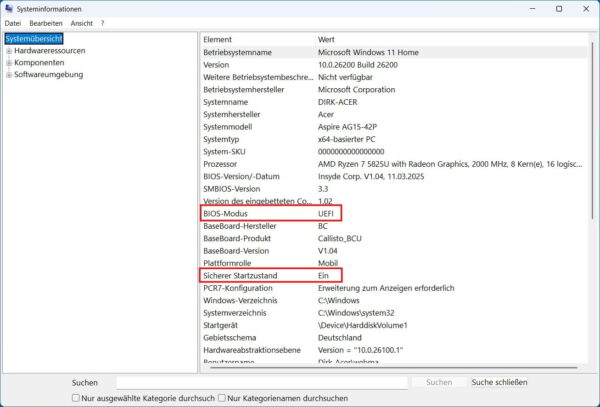Enable Nur ausgewählte Kategorie durchsuchen checkbox
The height and width of the screenshot is (407, 600).
click(76, 398)
